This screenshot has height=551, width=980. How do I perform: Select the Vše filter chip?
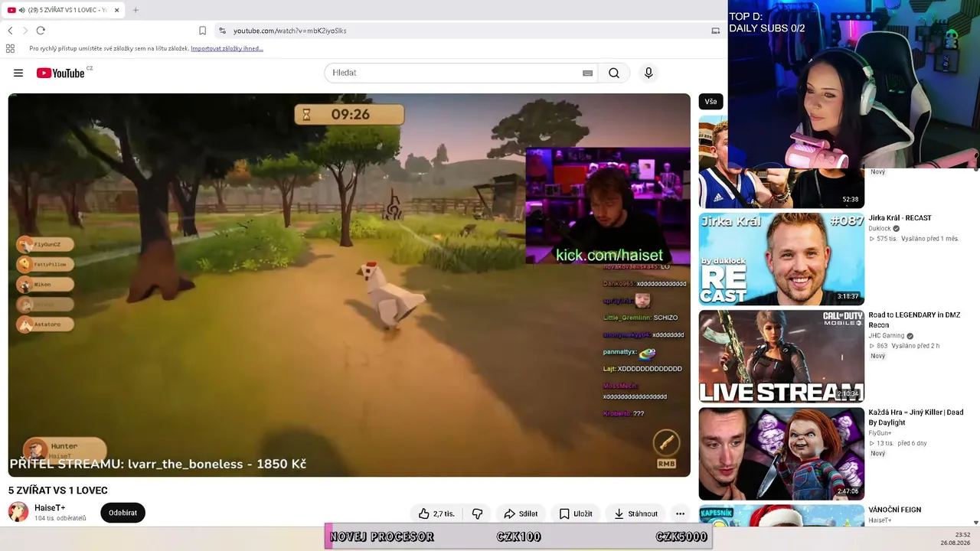[710, 102]
